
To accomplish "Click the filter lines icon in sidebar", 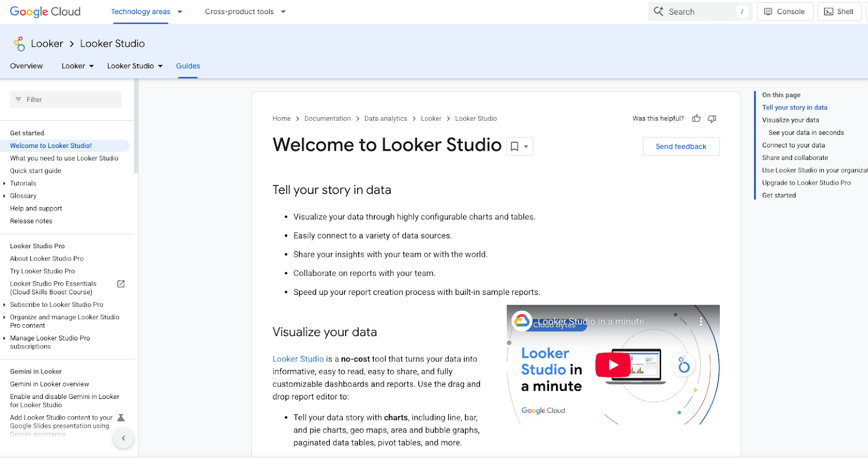I will point(18,100).
